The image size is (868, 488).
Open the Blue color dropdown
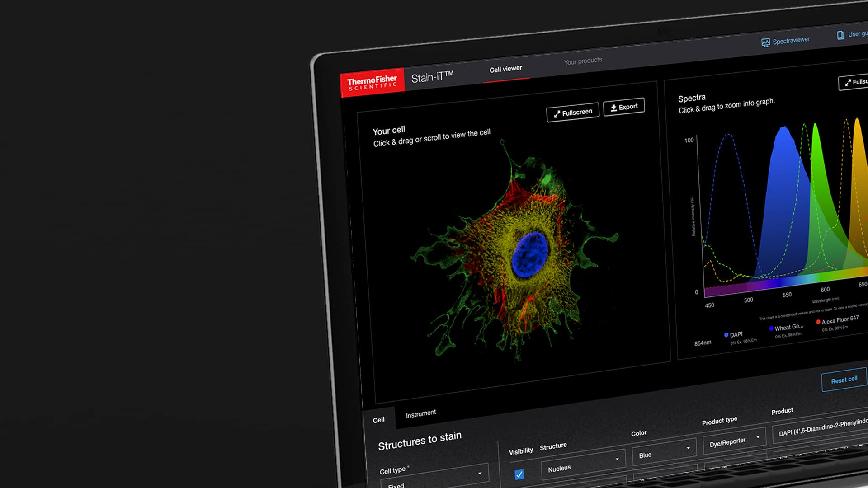pos(664,451)
